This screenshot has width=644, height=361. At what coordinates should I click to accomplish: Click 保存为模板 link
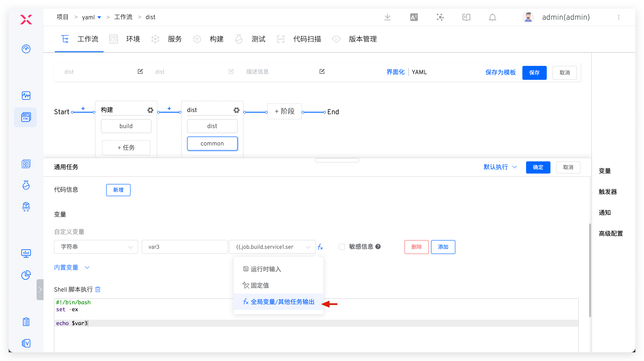(500, 72)
